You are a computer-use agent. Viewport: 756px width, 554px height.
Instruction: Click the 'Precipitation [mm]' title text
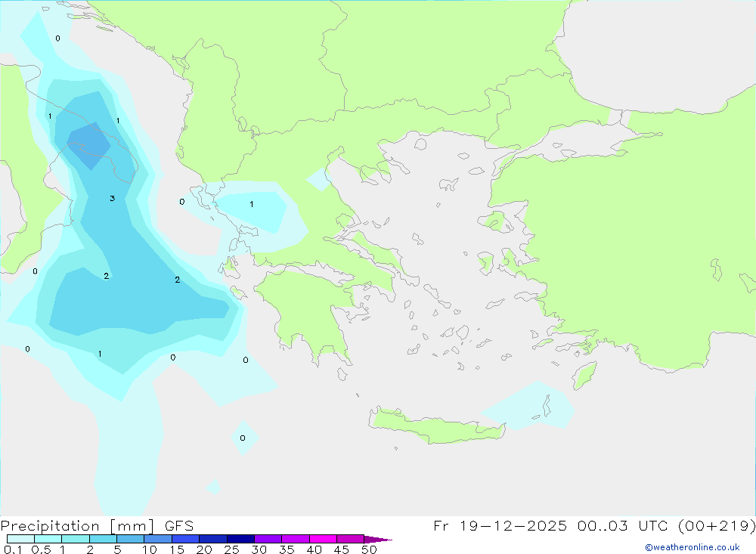coord(78,526)
